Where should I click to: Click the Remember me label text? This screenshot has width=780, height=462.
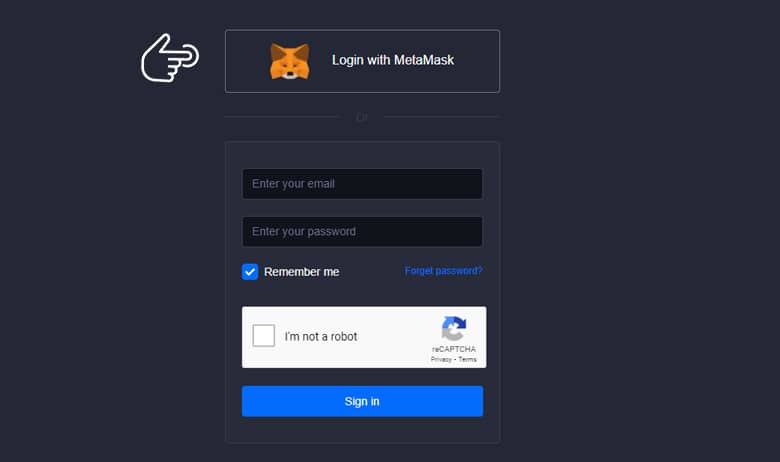coord(301,272)
